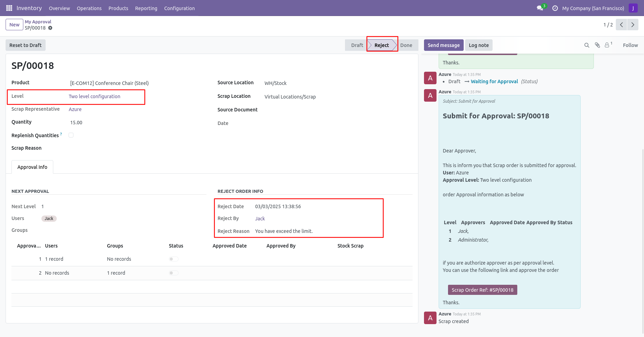Click the Reset to Draft button

(25, 45)
